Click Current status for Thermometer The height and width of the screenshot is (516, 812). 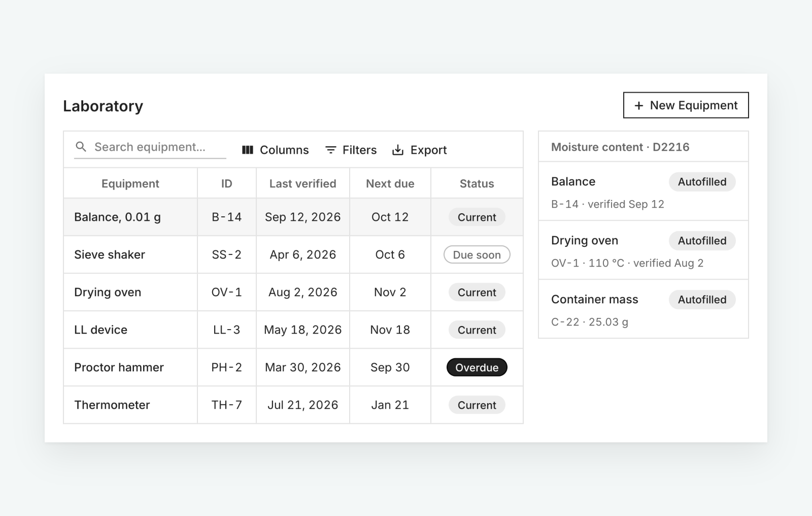click(x=477, y=405)
